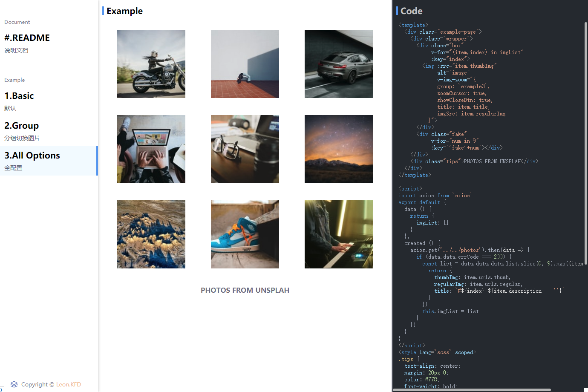Open the grey SUV car photo
588x392 pixels.
[339, 64]
